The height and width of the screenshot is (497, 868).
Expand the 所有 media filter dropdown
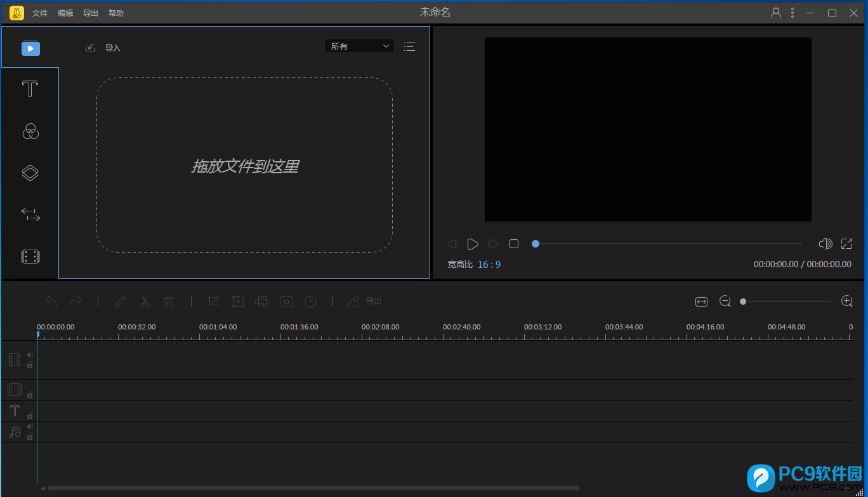[359, 46]
